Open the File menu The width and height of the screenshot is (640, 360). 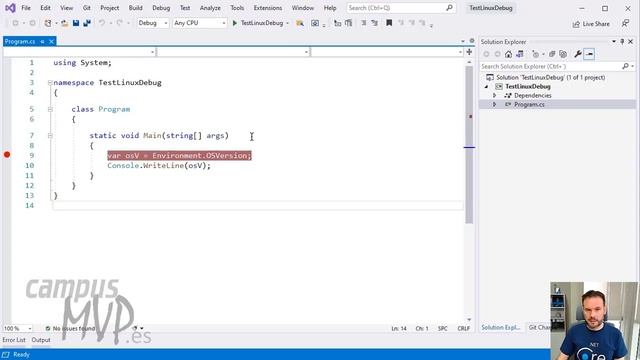26,8
